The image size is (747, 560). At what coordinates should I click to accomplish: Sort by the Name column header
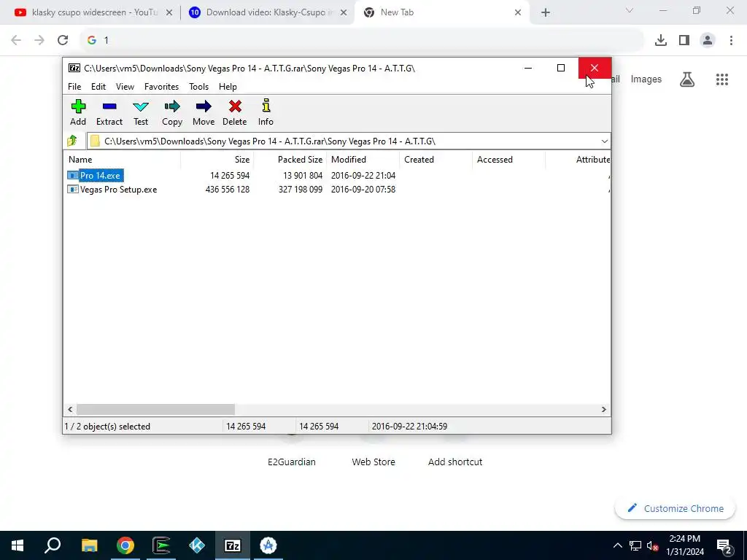click(x=122, y=160)
